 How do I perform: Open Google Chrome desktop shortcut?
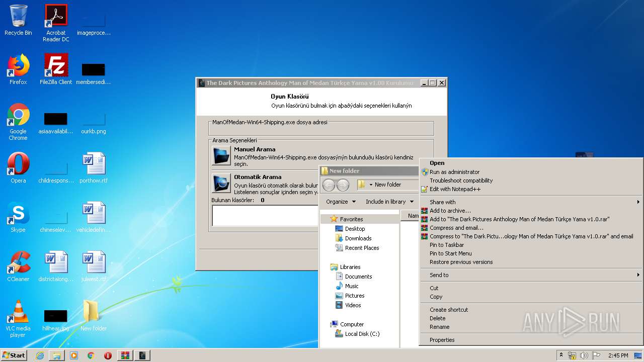18,122
